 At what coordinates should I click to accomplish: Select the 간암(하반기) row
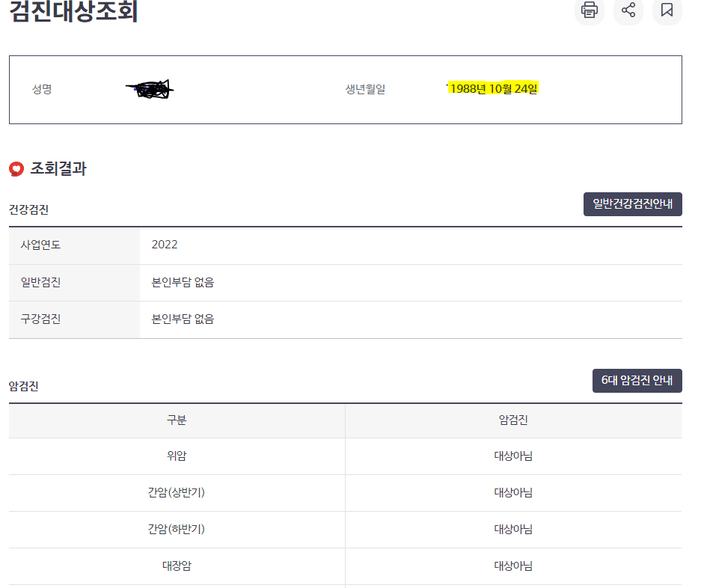[176, 530]
